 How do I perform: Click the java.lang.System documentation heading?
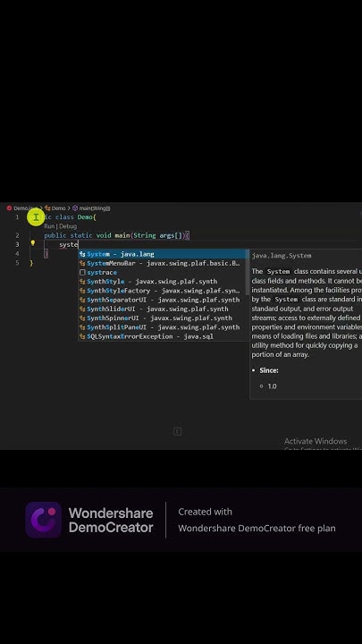(282, 256)
